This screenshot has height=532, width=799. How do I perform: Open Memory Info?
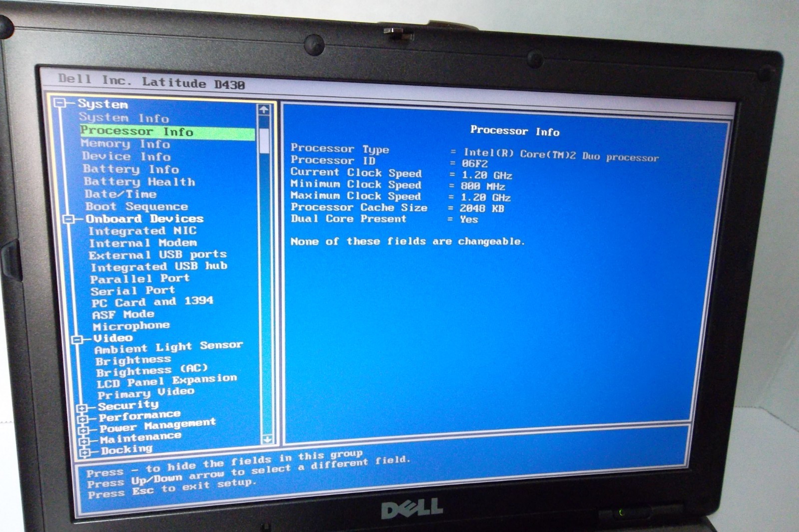[x=125, y=144]
